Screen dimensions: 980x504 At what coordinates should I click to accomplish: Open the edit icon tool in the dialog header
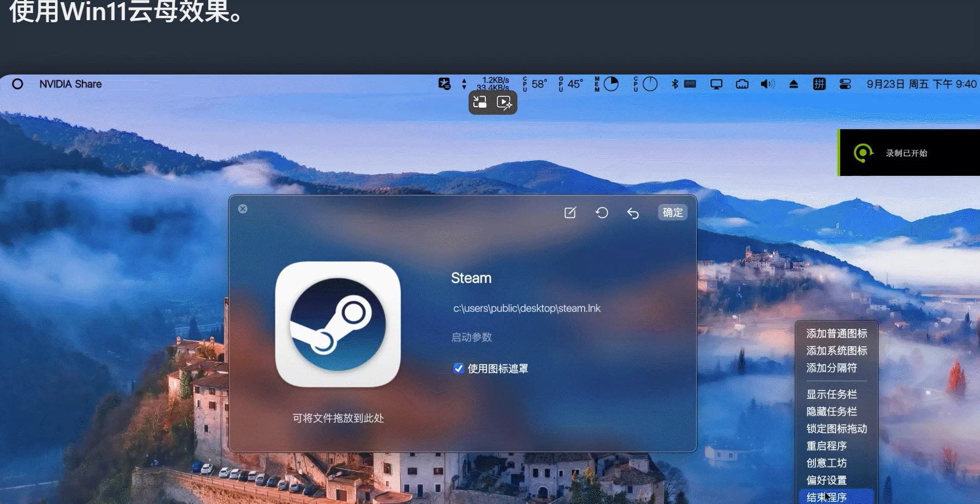pos(570,213)
